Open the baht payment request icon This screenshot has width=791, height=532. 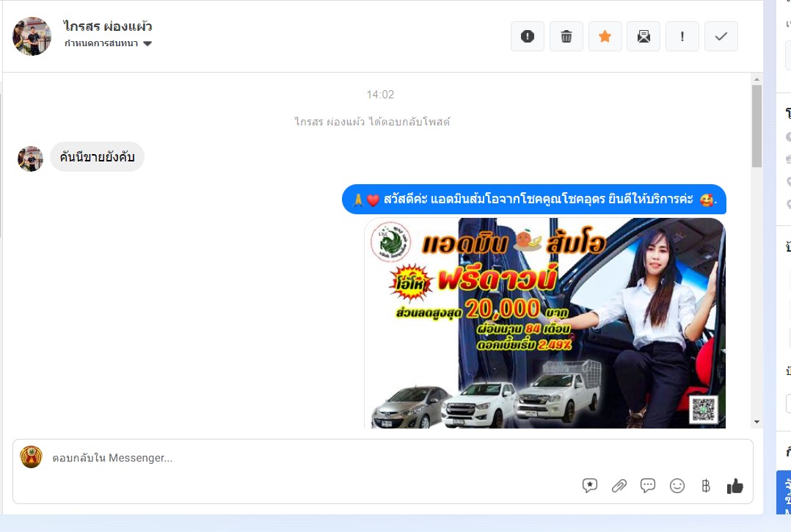706,486
